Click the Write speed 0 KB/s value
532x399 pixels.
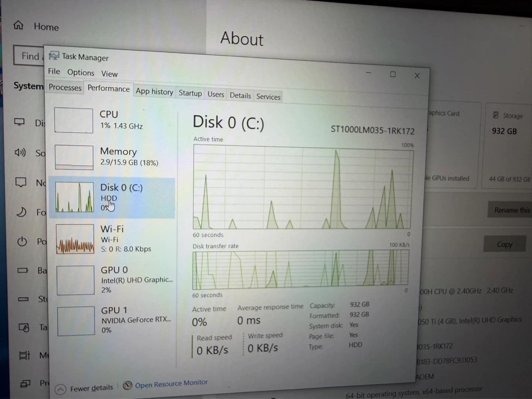[x=263, y=348]
